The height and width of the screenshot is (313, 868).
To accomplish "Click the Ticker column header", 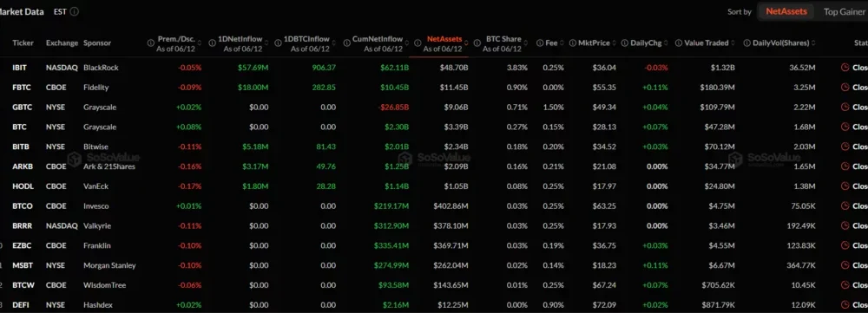I will 23,43.
